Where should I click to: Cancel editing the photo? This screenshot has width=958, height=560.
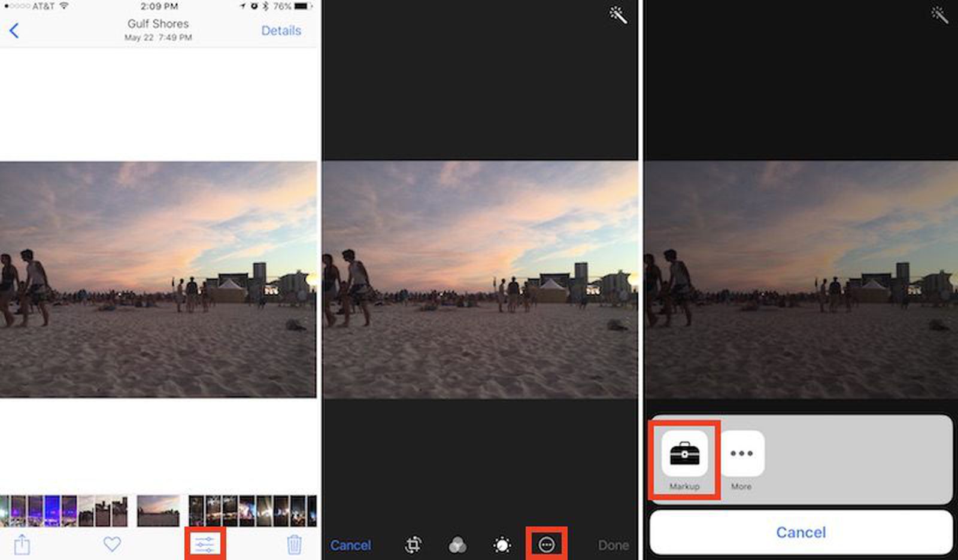351,545
